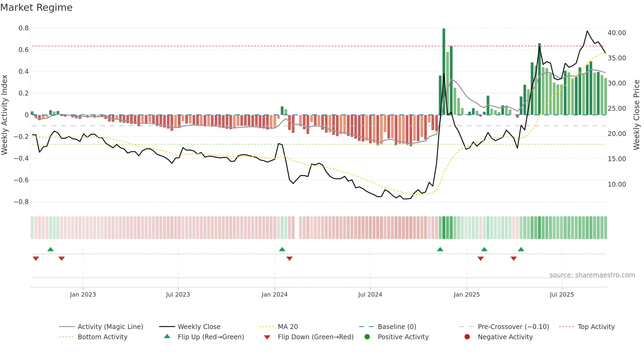Click the Jan 2025 x-axis label

467,294
